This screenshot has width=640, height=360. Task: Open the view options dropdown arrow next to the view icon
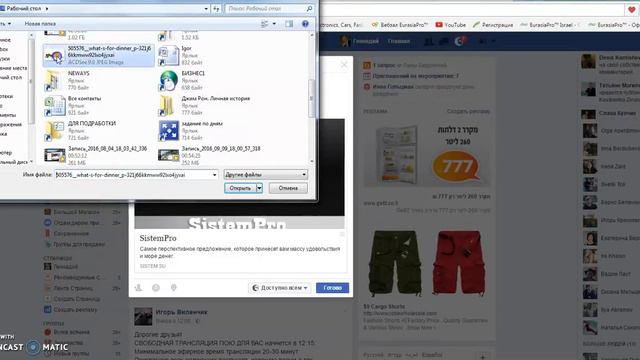tap(274, 24)
